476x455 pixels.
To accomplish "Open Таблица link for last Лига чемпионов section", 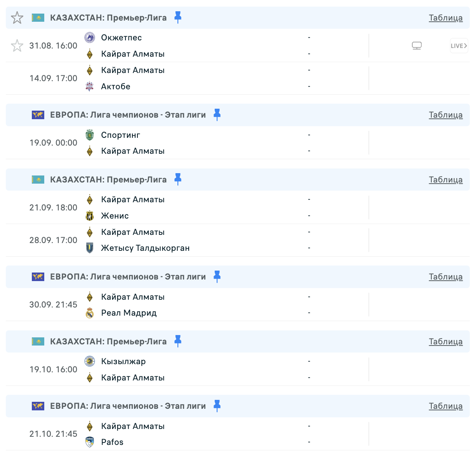I will pos(446,406).
